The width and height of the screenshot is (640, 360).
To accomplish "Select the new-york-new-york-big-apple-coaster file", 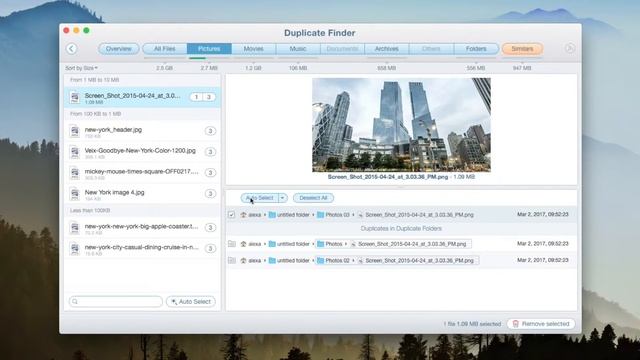I will pyautogui.click(x=142, y=228).
